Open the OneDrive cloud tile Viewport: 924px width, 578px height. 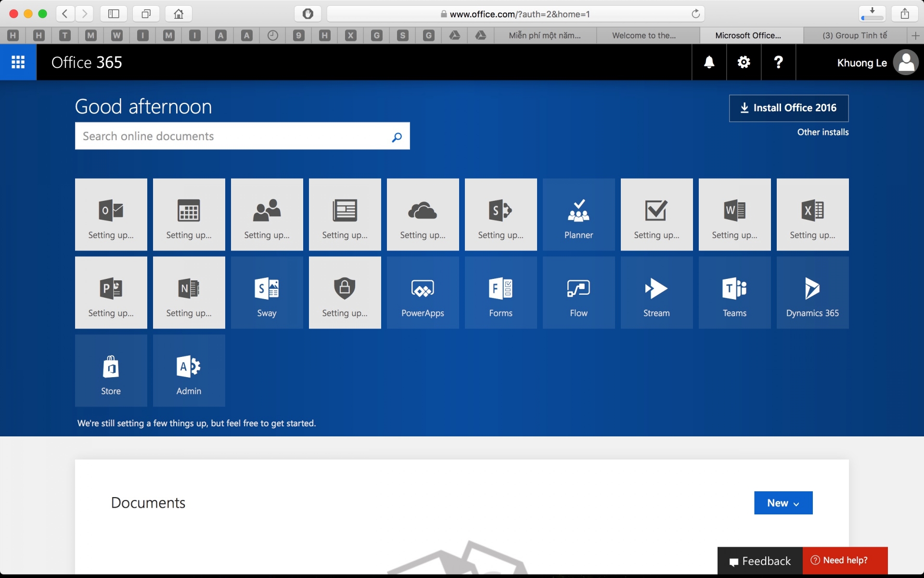(423, 214)
